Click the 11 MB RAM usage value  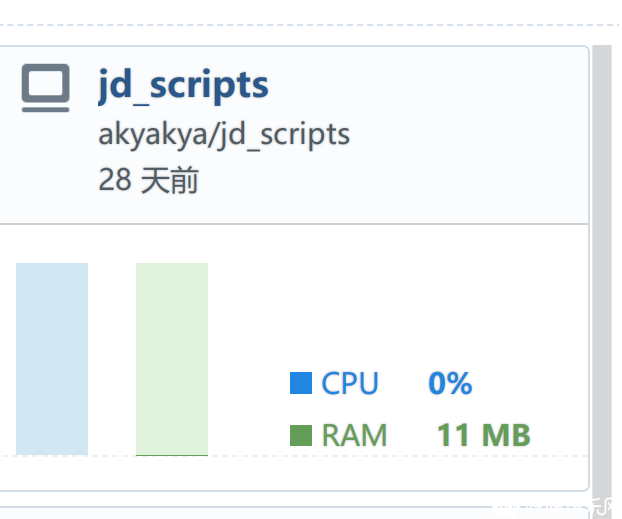pos(484,435)
